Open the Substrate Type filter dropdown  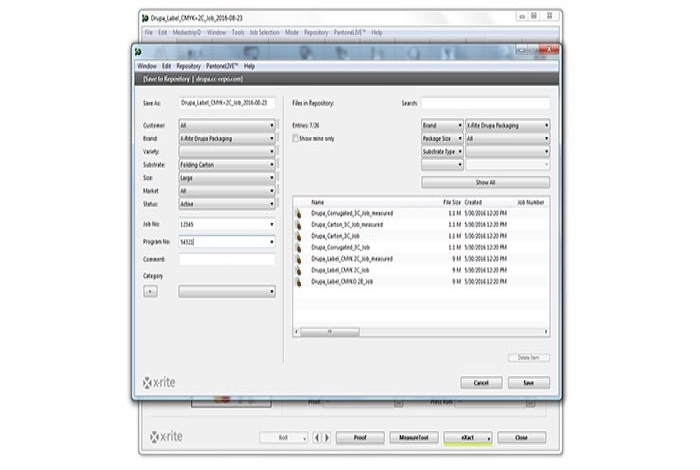click(442, 152)
